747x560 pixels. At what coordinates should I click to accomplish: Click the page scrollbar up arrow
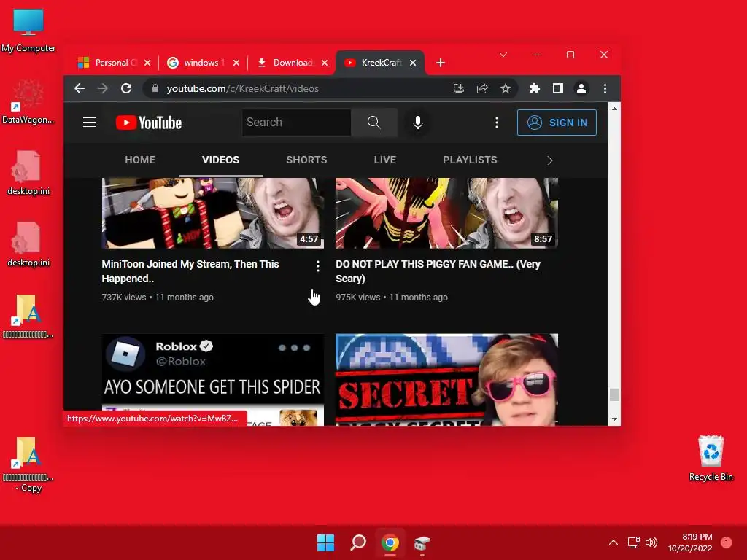614,109
